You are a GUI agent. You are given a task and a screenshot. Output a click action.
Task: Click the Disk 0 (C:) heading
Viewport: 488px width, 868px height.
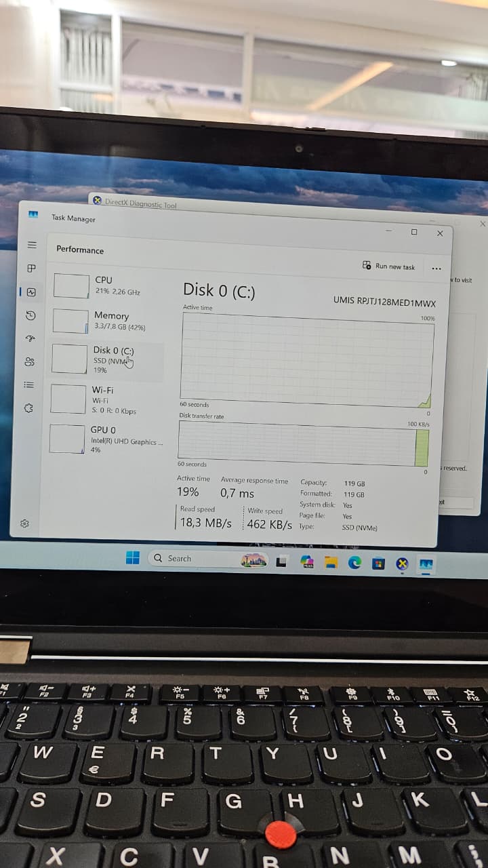coord(219,290)
